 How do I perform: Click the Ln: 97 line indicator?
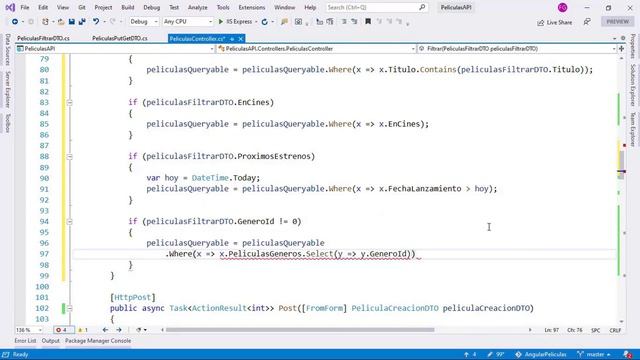click(551, 330)
